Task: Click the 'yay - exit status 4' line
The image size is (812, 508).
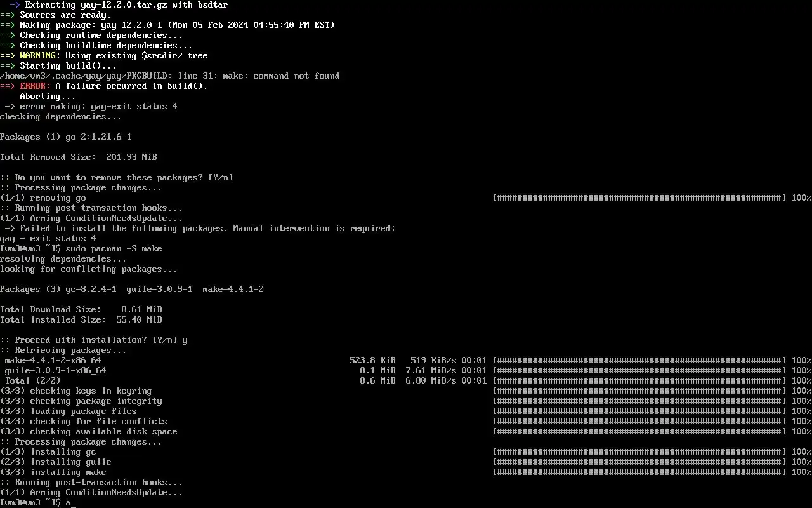Action: coord(48,238)
